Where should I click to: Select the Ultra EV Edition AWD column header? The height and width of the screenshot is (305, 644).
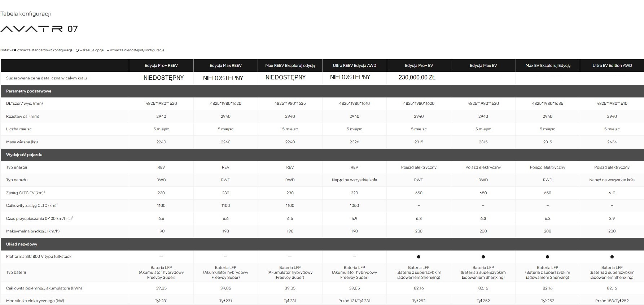612,66
